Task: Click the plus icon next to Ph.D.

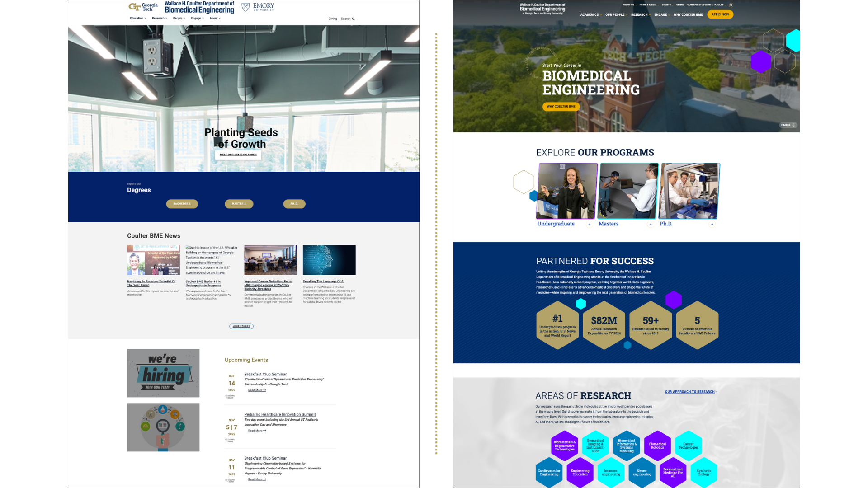Action: tap(712, 224)
